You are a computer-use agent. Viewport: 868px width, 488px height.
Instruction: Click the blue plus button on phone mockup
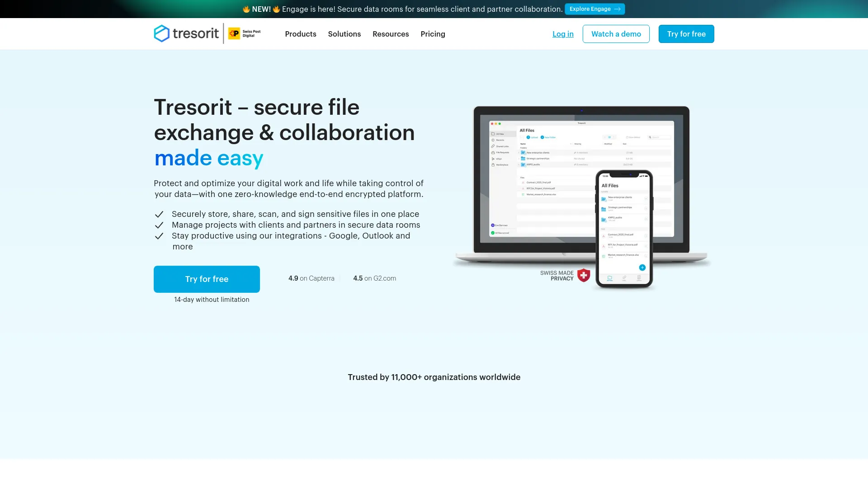click(x=642, y=267)
